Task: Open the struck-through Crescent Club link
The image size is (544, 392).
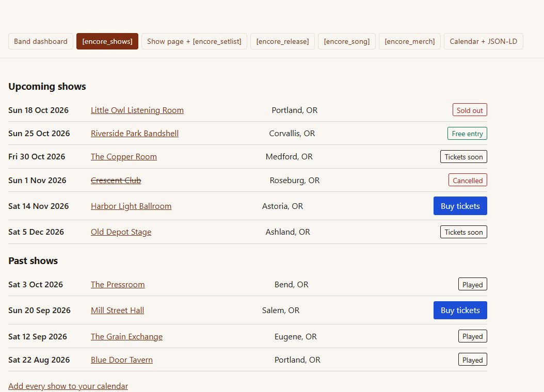Action: pos(116,180)
